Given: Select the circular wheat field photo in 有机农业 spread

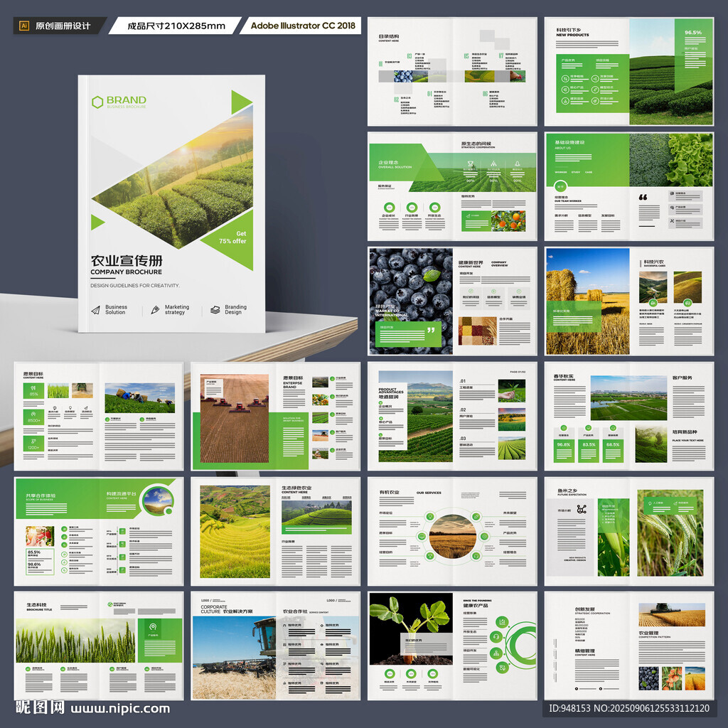Looking at the screenshot, I should (452, 536).
